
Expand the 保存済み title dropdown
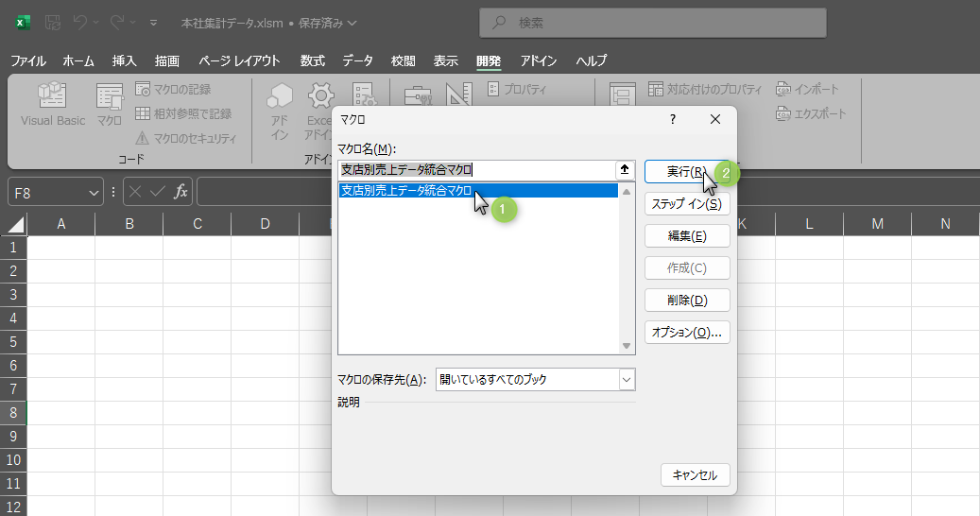[x=352, y=23]
